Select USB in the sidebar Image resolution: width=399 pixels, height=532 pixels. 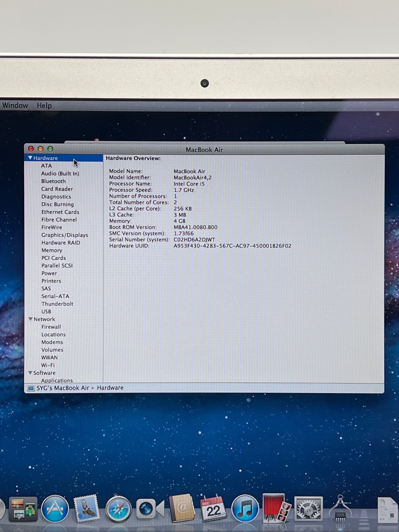click(46, 312)
